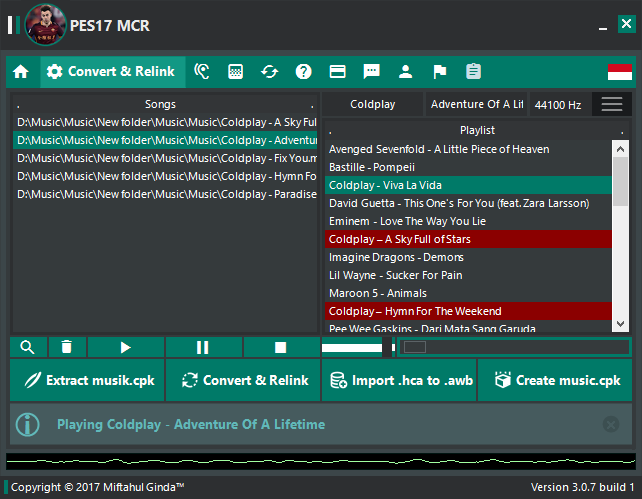Select Maroon 5 - Animals in playlist
This screenshot has height=499, width=642.
point(468,294)
